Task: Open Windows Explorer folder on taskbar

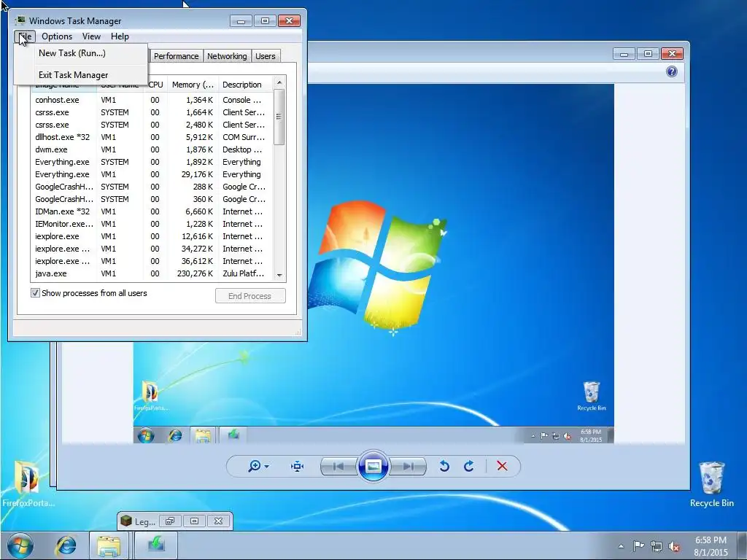Action: point(109,545)
